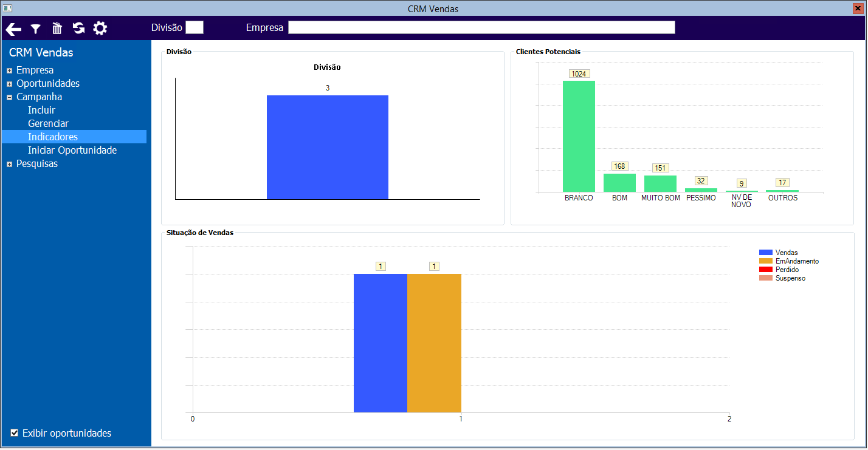This screenshot has height=450, width=868.
Task: Open Gerenciar under Campanha
Action: (x=48, y=123)
